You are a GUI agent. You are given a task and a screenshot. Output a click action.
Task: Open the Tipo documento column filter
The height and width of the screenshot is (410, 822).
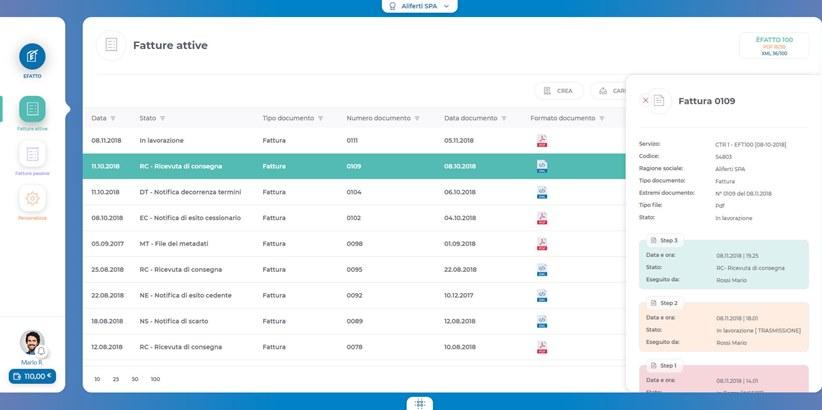(319, 118)
